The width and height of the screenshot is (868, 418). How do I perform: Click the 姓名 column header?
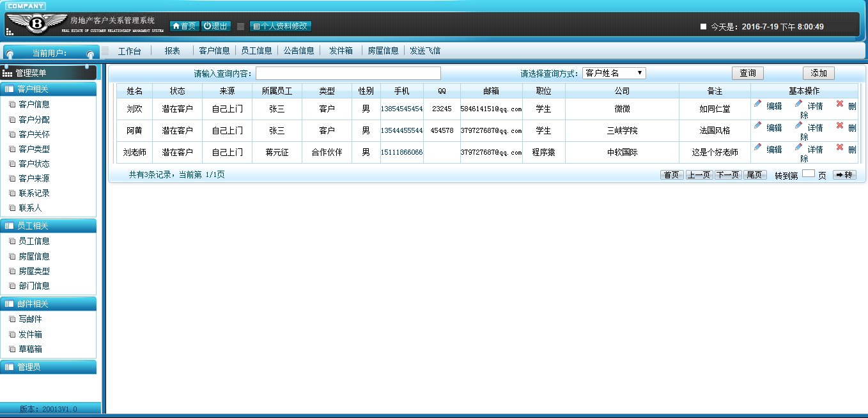[x=134, y=91]
